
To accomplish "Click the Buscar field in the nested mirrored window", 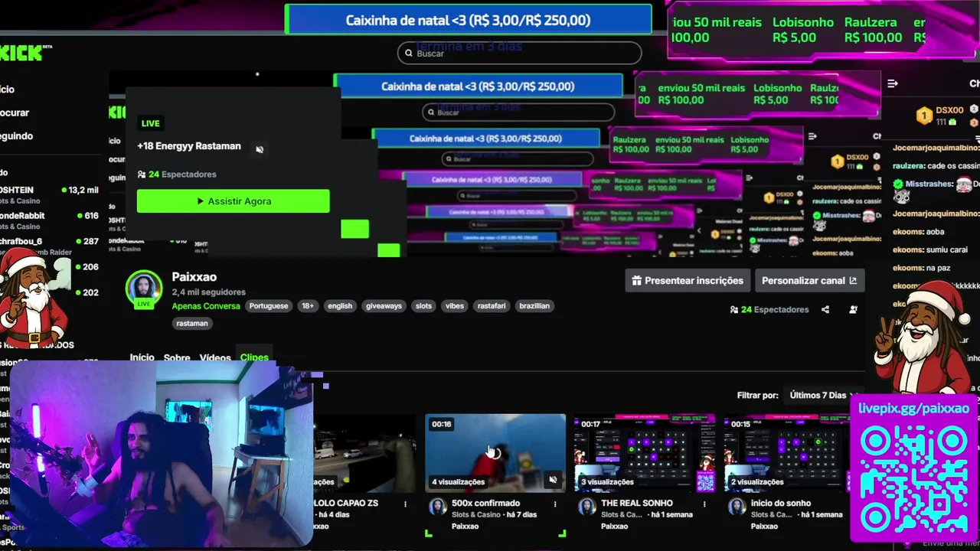I will [518, 112].
